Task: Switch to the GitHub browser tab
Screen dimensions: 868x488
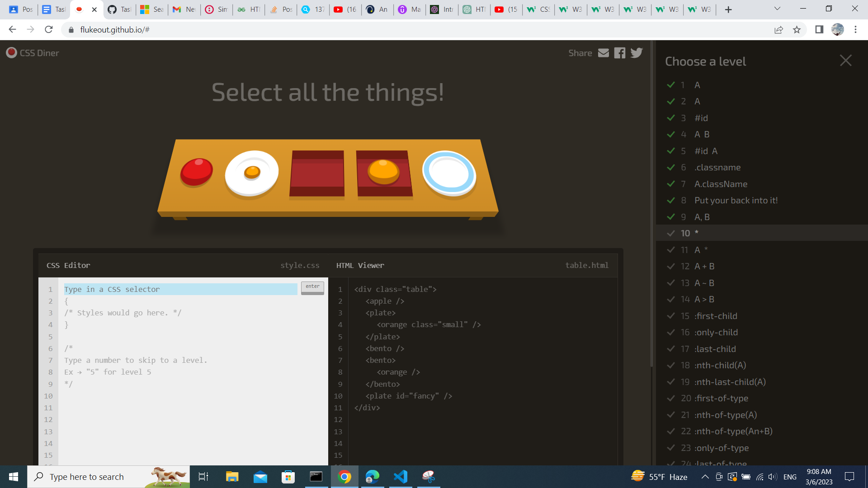Action: tap(119, 9)
